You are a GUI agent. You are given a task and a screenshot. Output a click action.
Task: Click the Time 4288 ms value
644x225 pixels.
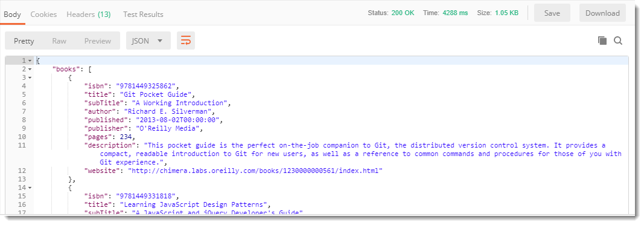(x=455, y=13)
